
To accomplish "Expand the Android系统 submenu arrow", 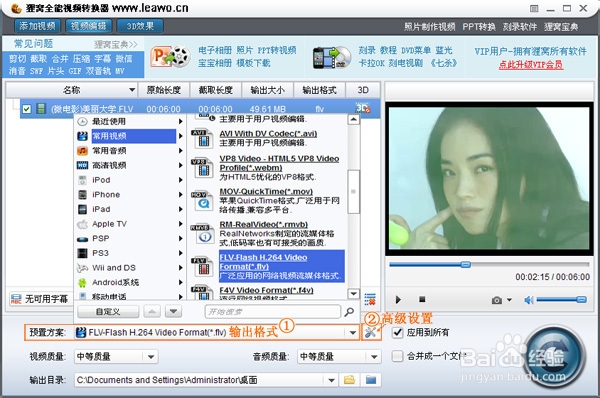I will (180, 282).
